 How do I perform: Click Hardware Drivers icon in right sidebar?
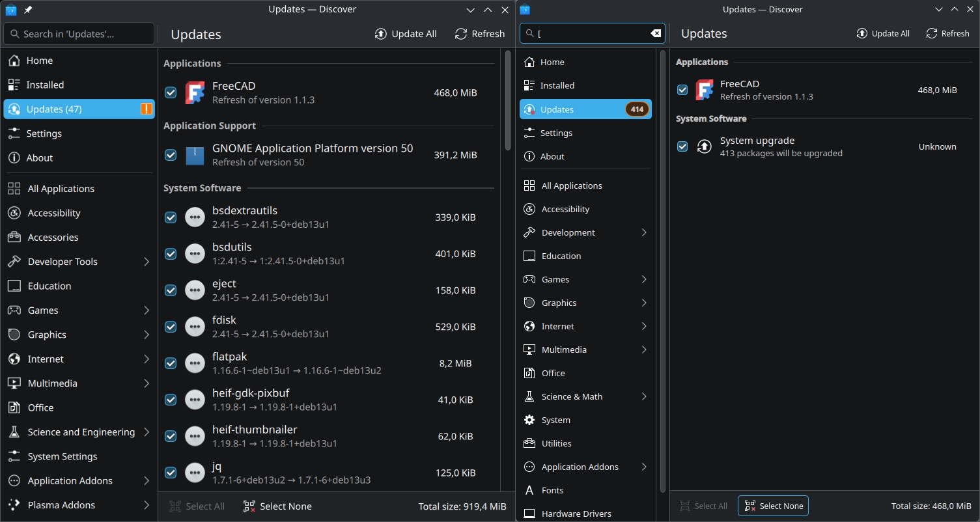[x=529, y=514]
